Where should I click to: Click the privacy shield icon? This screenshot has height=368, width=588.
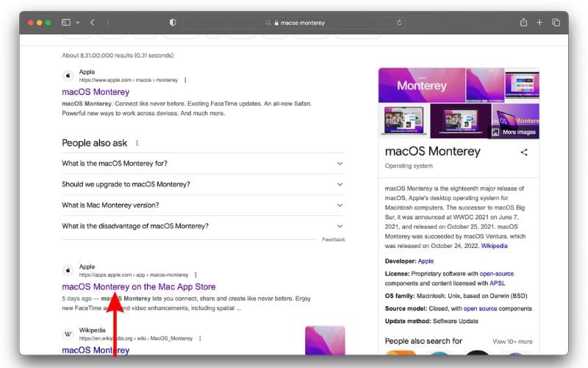tap(173, 23)
